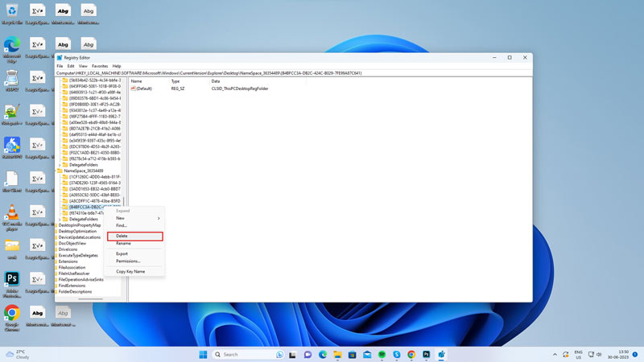Select the {3ADD1653-EB32 key
The image size is (644, 362).
click(x=95, y=189)
